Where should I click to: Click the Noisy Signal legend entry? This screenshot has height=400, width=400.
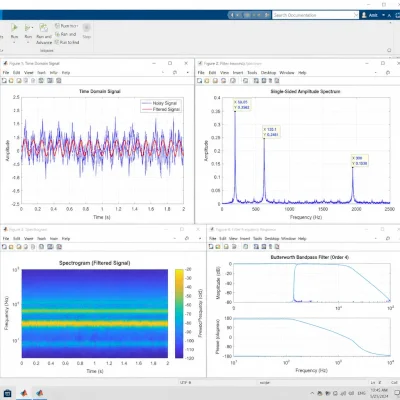[161, 103]
